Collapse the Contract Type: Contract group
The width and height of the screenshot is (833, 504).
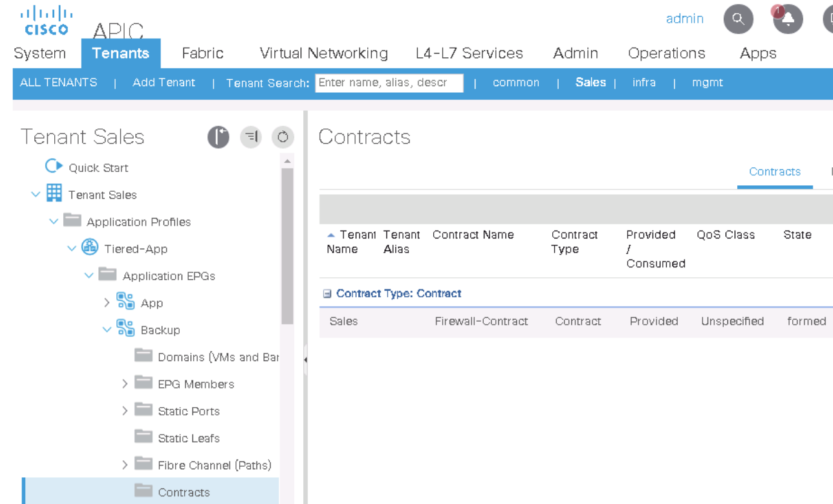click(327, 294)
